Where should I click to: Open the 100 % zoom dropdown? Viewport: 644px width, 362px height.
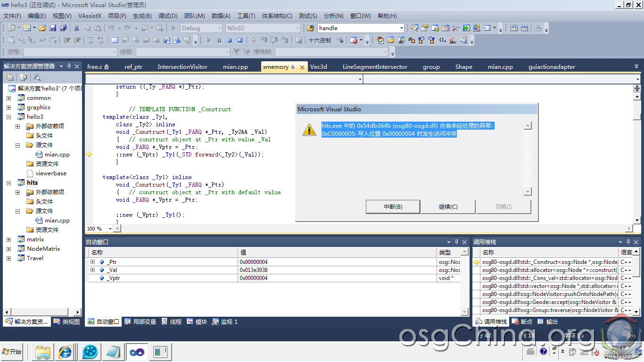110,229
